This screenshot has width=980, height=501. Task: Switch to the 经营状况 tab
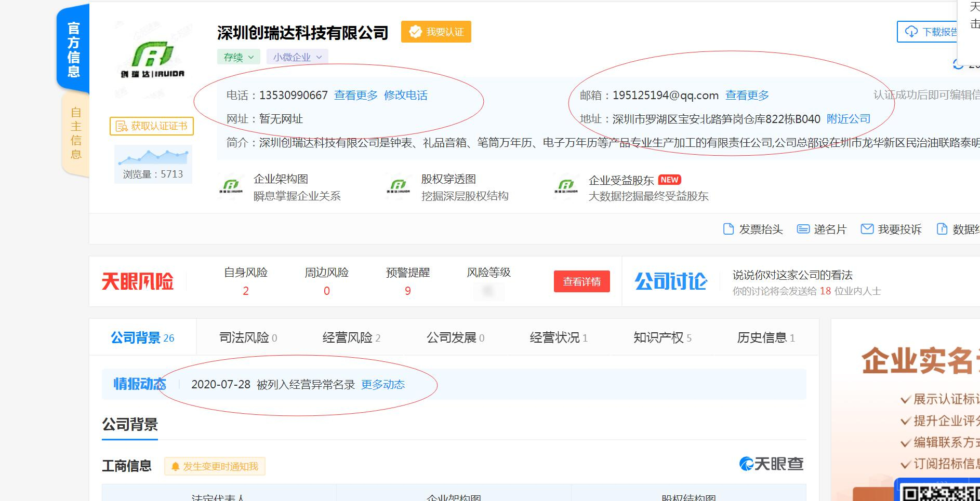[559, 337]
